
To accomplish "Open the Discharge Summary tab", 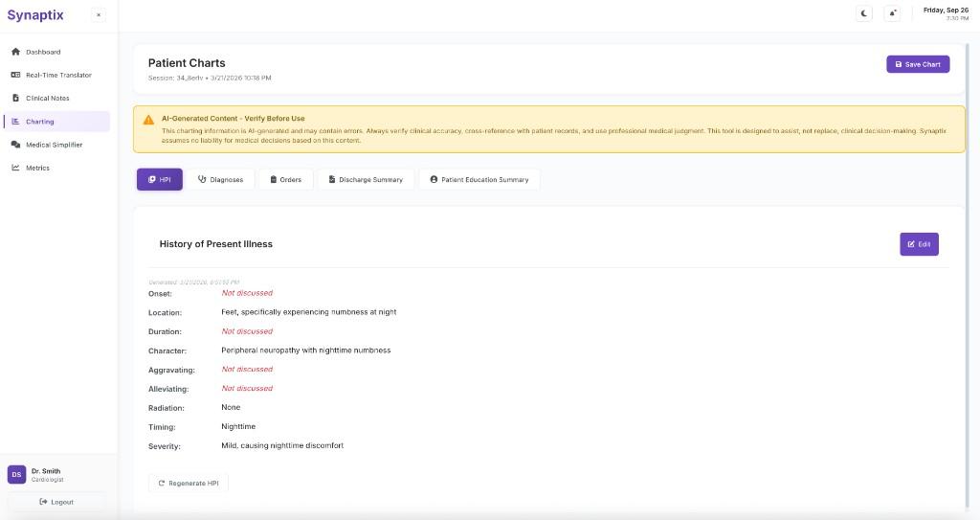I will [365, 179].
